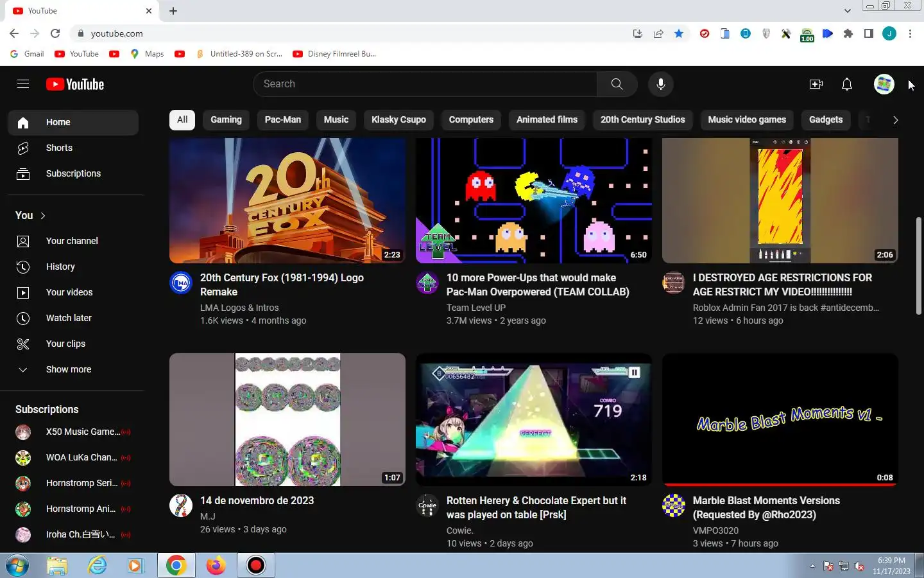The width and height of the screenshot is (924, 578).
Task: Open the Create video icon
Action: click(816, 84)
